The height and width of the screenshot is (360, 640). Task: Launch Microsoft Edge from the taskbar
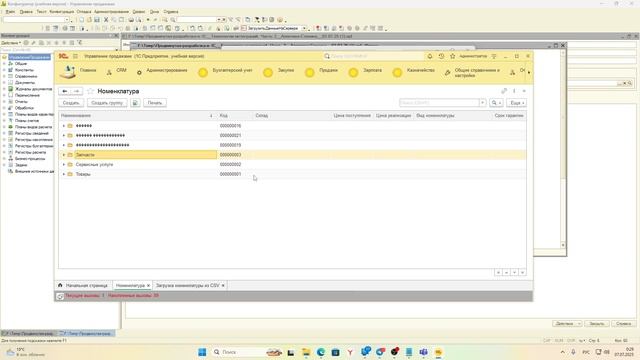tap(321, 352)
